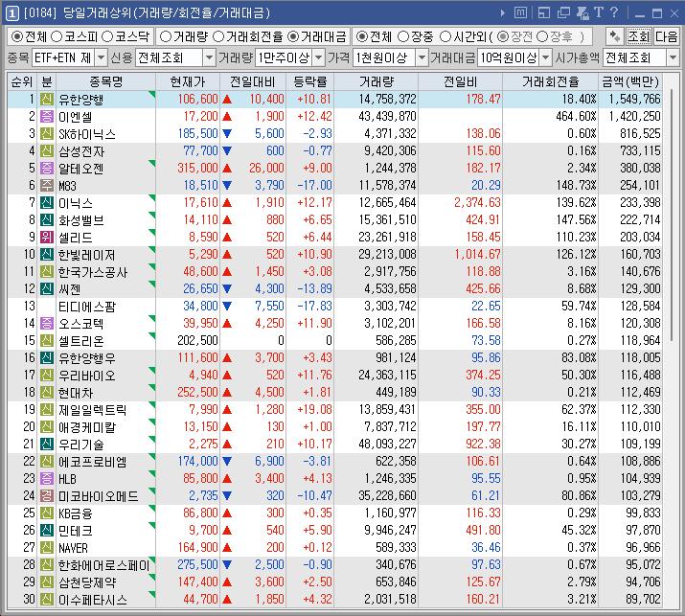Click the 전일대비 column header
Image resolution: width=685 pixels, height=616 pixels.
253,81
